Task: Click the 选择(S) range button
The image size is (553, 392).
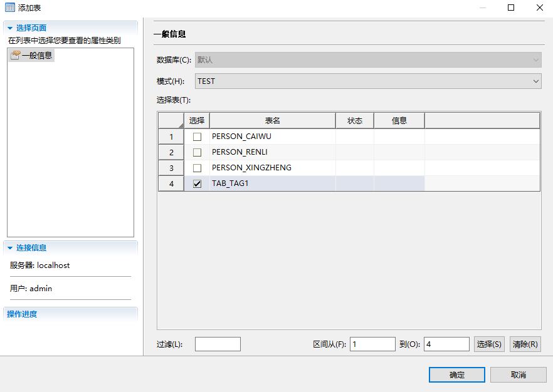Action: (489, 344)
